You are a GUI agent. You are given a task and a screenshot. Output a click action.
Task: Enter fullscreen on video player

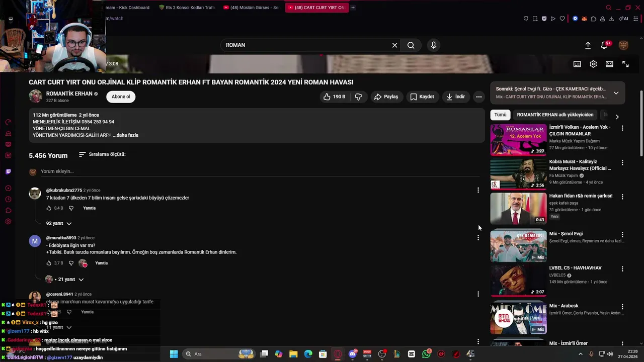coord(625,64)
